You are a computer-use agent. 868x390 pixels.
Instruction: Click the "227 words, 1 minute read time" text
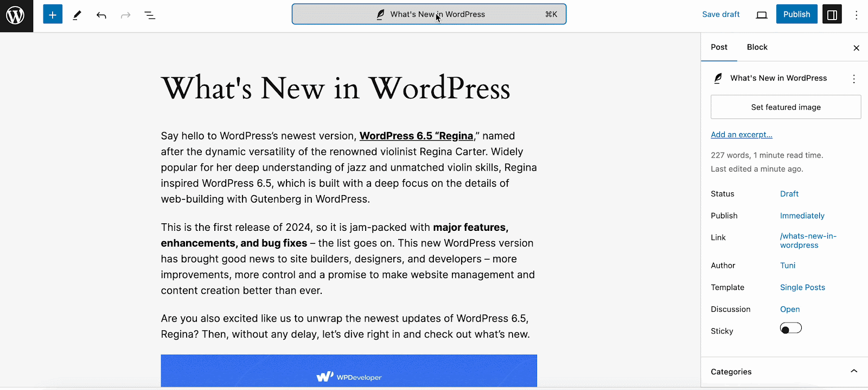pyautogui.click(x=767, y=155)
